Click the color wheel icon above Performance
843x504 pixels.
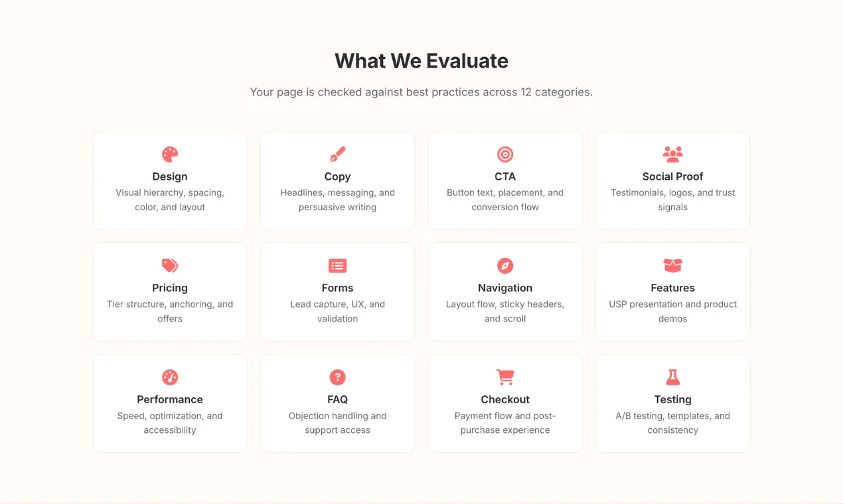coord(170,376)
